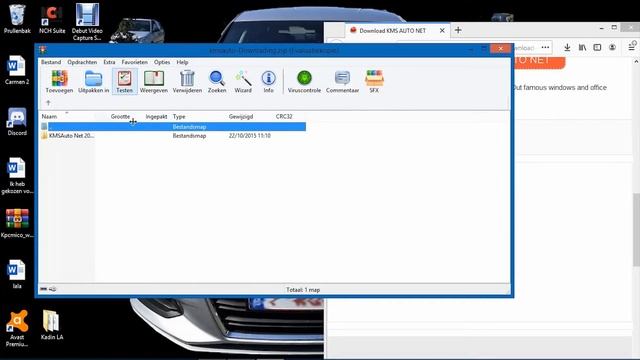Select the highlighted parent folder row

pyautogui.click(x=173, y=127)
